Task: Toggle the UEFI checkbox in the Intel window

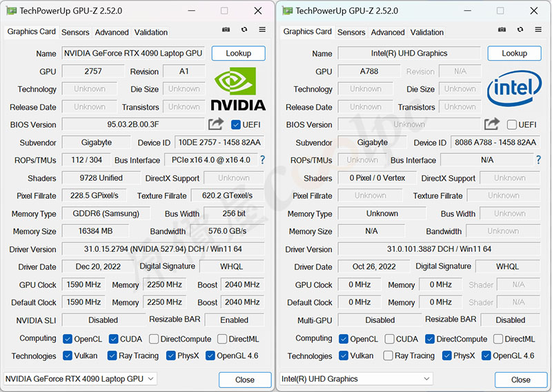Action: pos(512,125)
